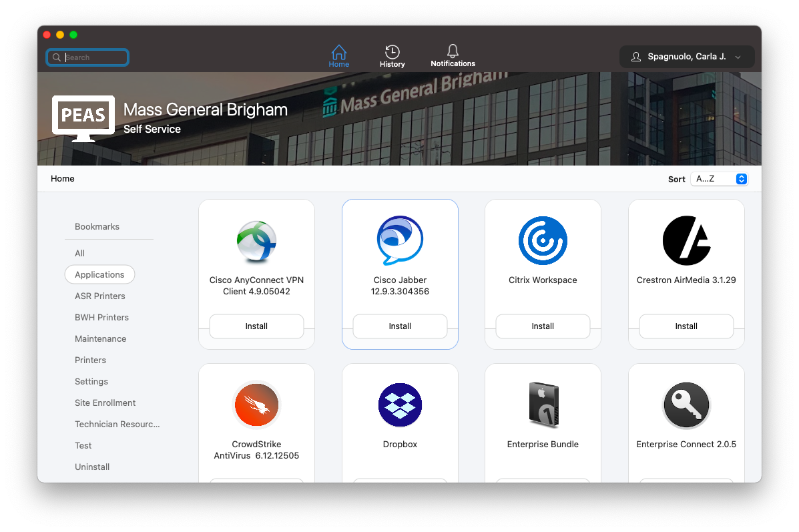Click the Home breadcrumb label
The image size is (799, 532).
pyautogui.click(x=63, y=179)
